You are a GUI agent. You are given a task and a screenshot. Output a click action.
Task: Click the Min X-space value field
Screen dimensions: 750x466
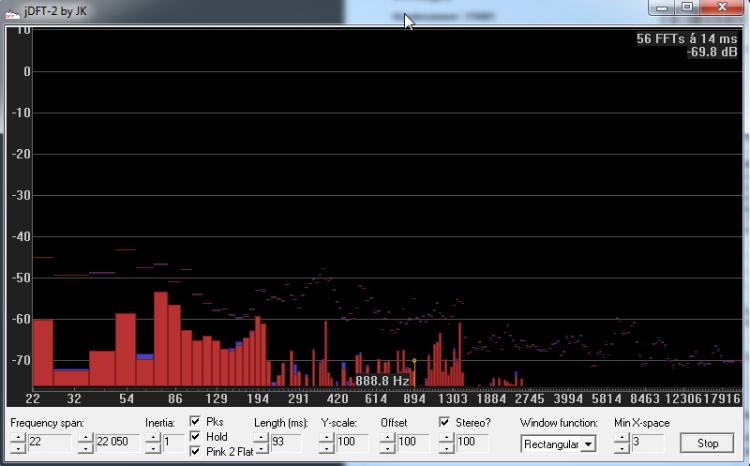click(648, 442)
